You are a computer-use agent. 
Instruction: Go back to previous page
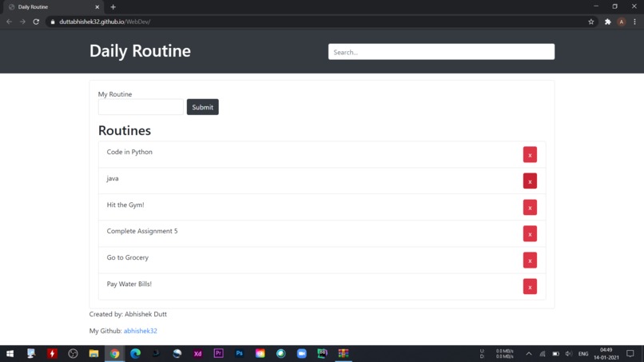tap(9, 22)
